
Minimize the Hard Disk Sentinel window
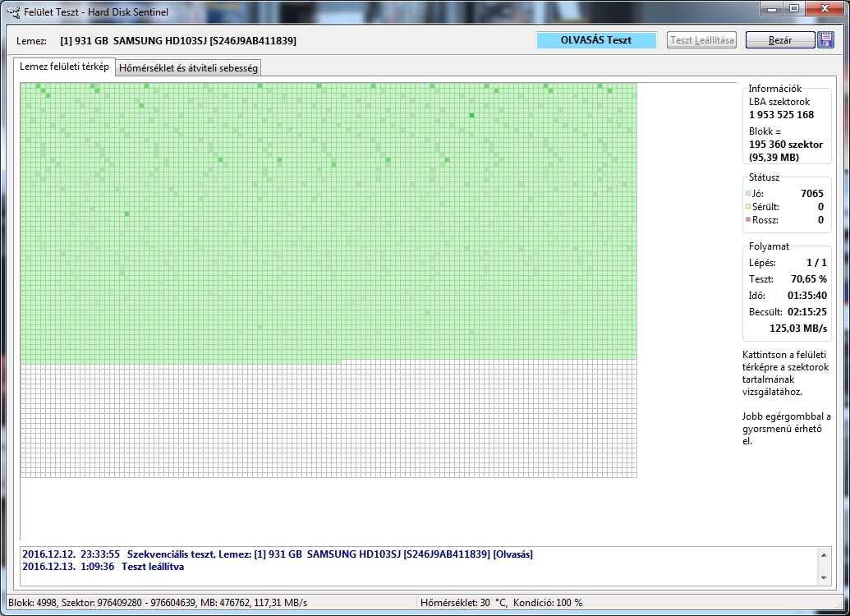pos(773,9)
